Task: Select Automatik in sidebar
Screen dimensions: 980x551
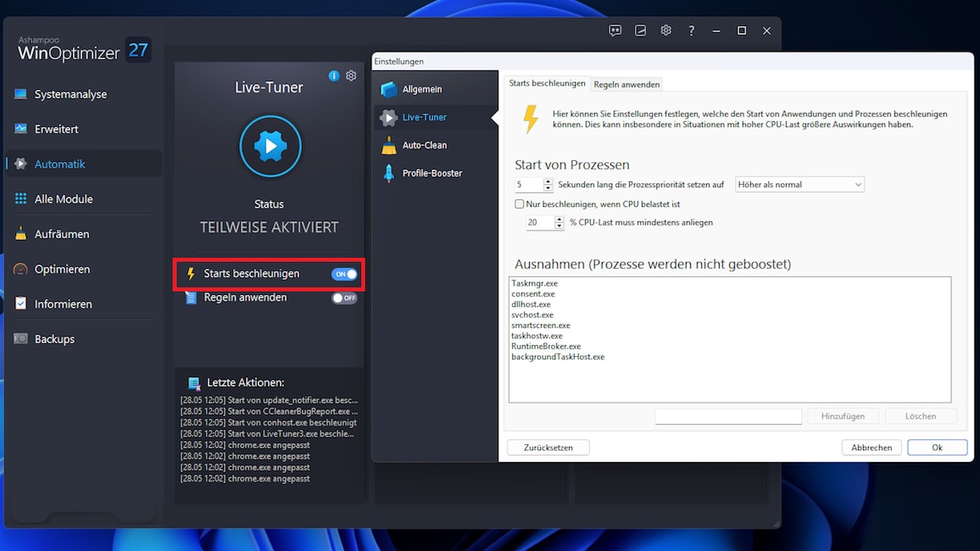Action: pyautogui.click(x=83, y=164)
